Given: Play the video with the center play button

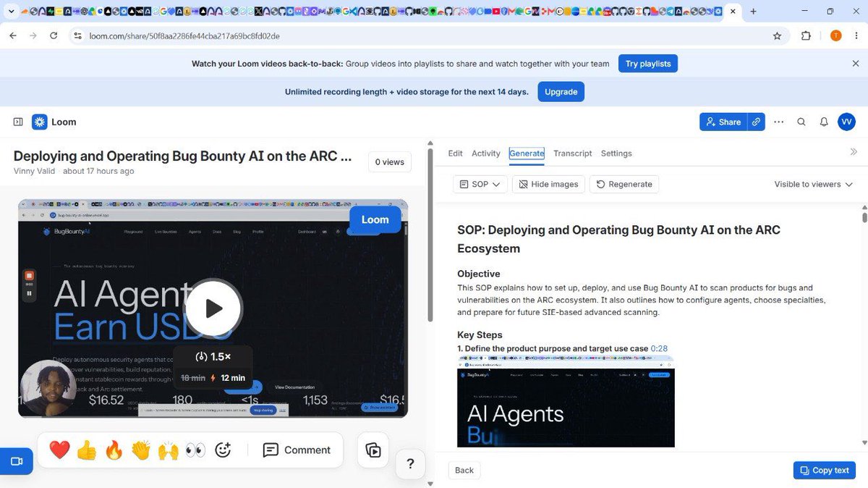Looking at the screenshot, I should pyautogui.click(x=213, y=308).
